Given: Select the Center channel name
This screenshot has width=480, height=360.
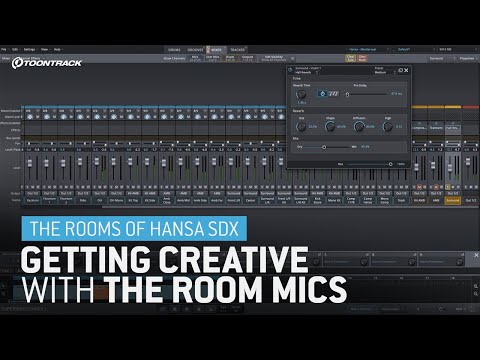Looking at the screenshot, I should 250,200.
